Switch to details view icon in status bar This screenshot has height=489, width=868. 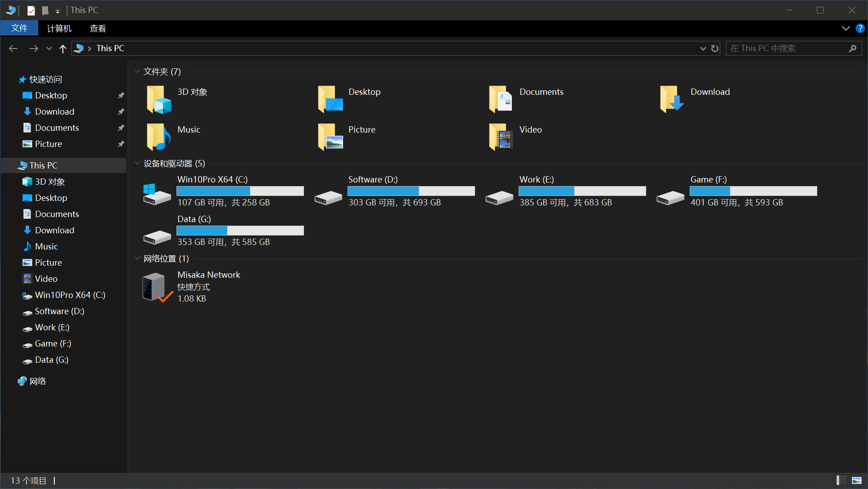[x=841, y=480]
